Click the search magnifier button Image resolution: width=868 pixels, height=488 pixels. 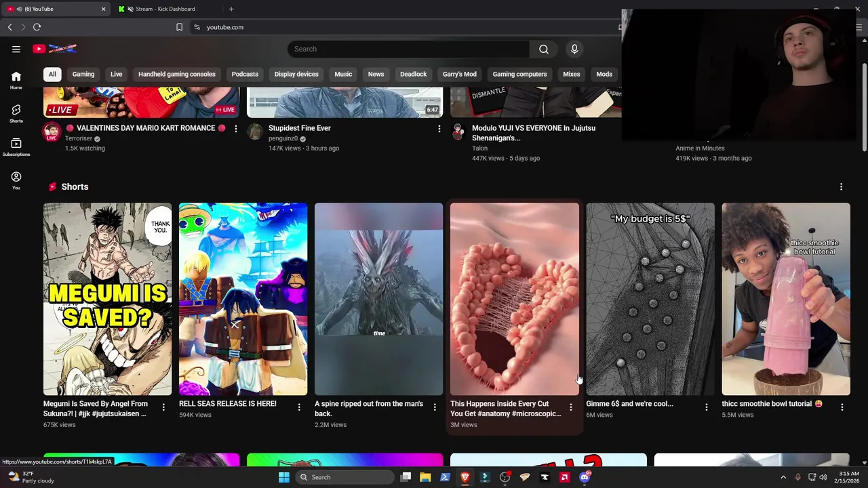point(544,49)
